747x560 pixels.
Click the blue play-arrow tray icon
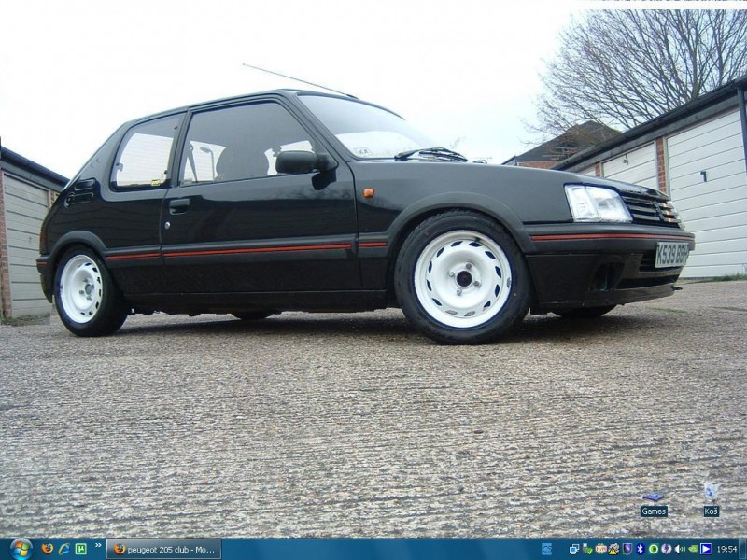tap(706, 549)
